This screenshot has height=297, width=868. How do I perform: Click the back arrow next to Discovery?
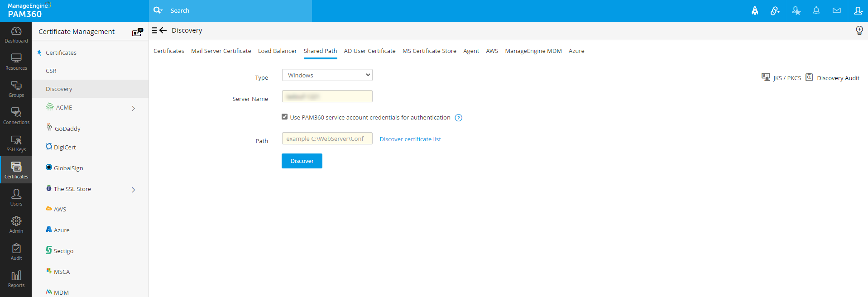tap(163, 30)
